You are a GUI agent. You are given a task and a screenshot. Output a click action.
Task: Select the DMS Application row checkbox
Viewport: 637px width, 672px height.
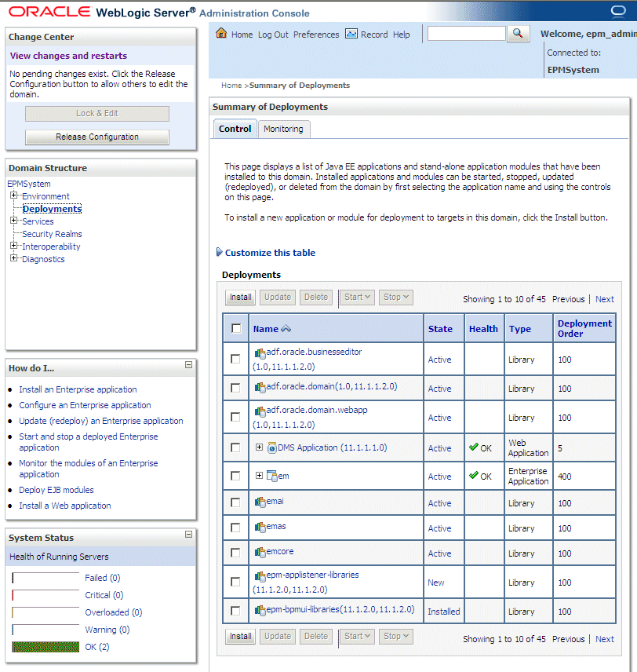[235, 447]
